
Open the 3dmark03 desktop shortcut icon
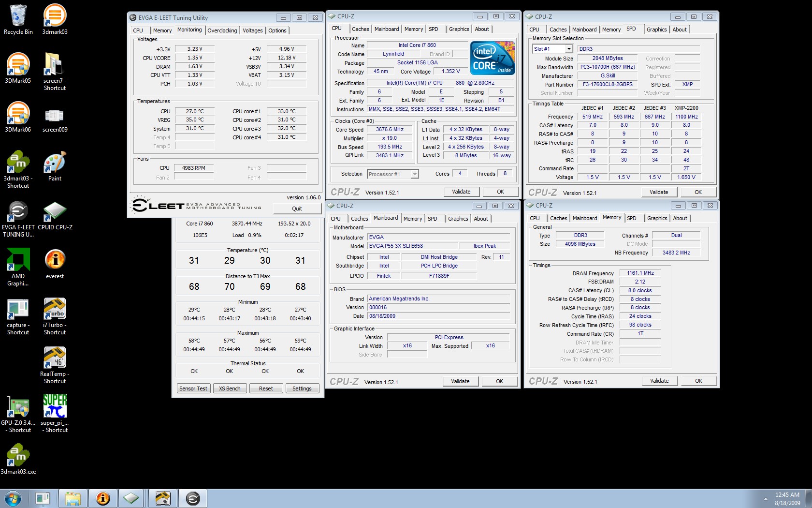pyautogui.click(x=55, y=20)
